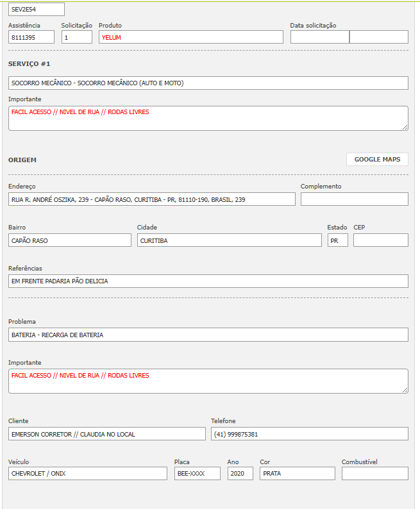This screenshot has height=509, width=420.
Task: Select the Solicitação number field
Action: pyautogui.click(x=77, y=37)
